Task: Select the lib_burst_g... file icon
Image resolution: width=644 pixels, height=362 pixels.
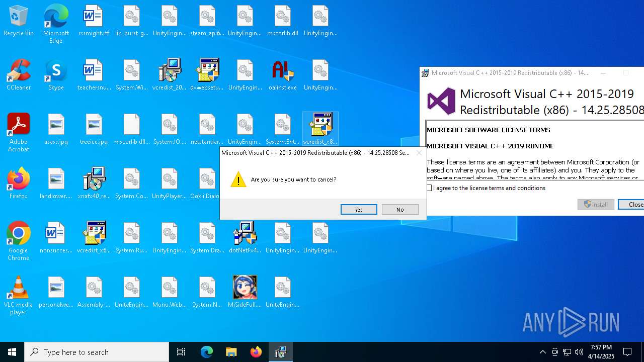Action: [x=131, y=21]
